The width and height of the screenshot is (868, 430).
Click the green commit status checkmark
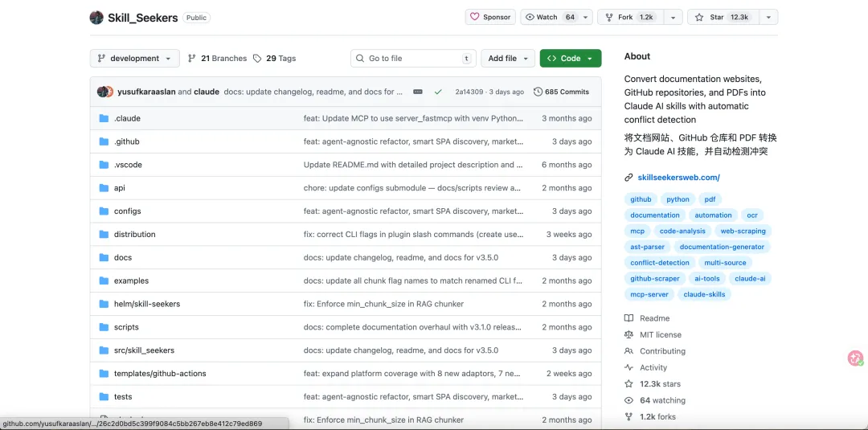pyautogui.click(x=438, y=92)
